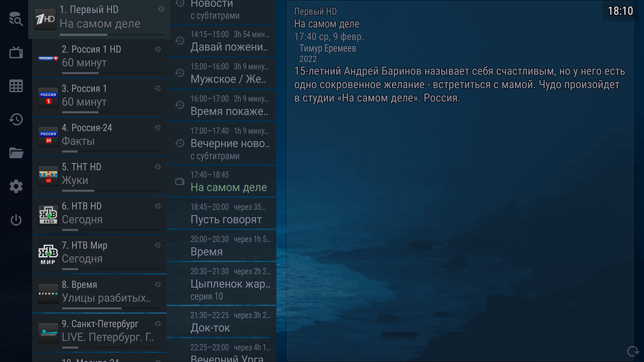Select the channel 8. Время
Viewport: 644px width, 362px height.
point(99,293)
